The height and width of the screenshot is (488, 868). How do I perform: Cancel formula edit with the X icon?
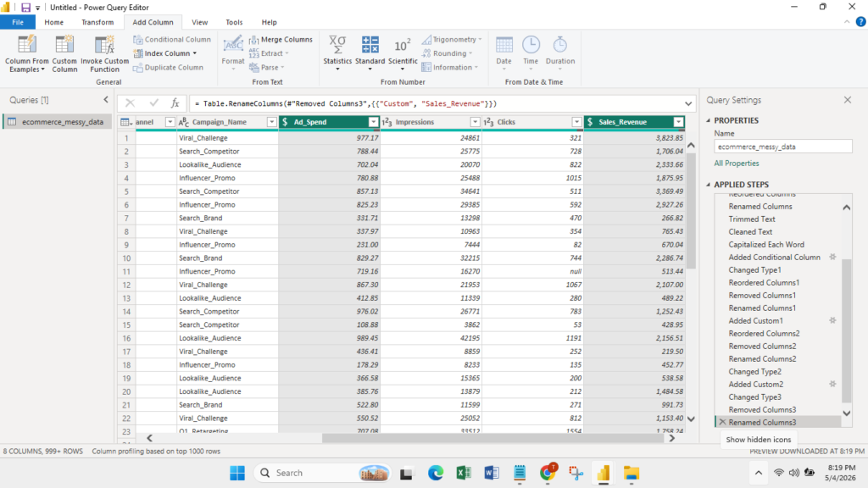pyautogui.click(x=130, y=103)
